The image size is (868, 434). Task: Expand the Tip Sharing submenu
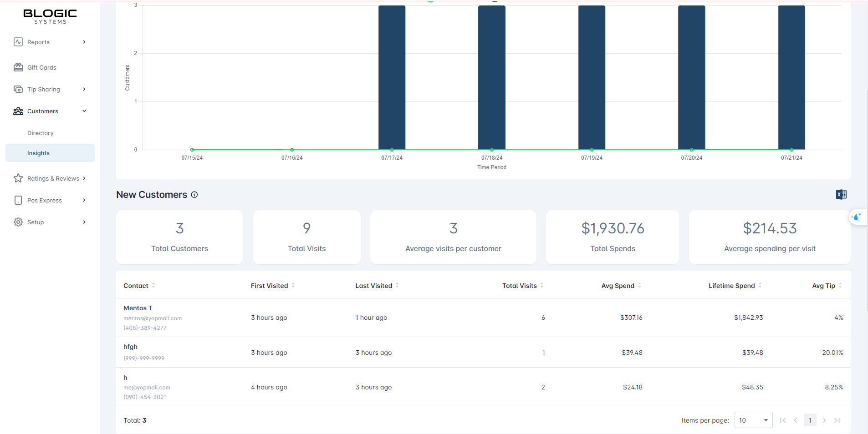84,89
